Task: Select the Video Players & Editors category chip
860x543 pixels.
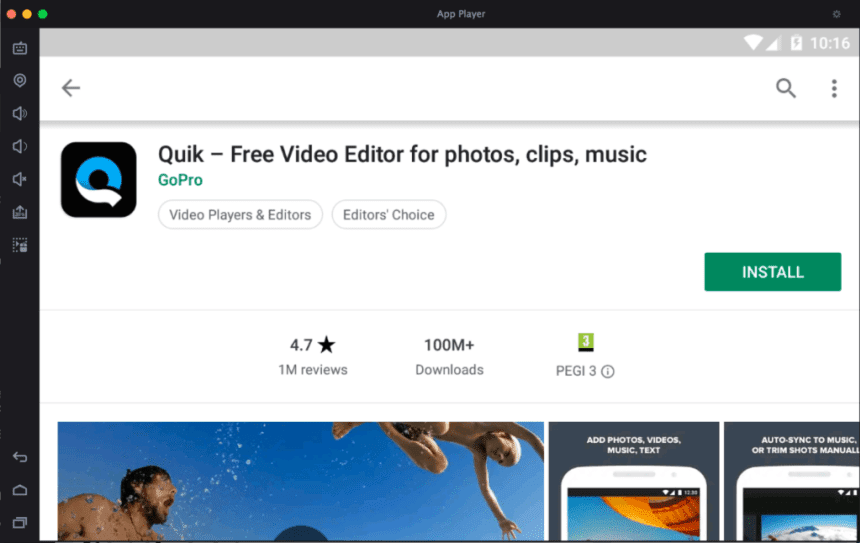Action: (240, 214)
